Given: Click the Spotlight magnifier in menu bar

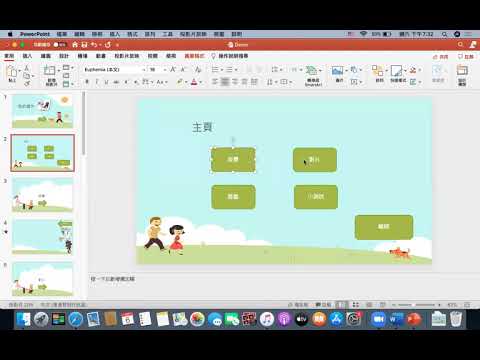Looking at the screenshot, I should [445, 34].
